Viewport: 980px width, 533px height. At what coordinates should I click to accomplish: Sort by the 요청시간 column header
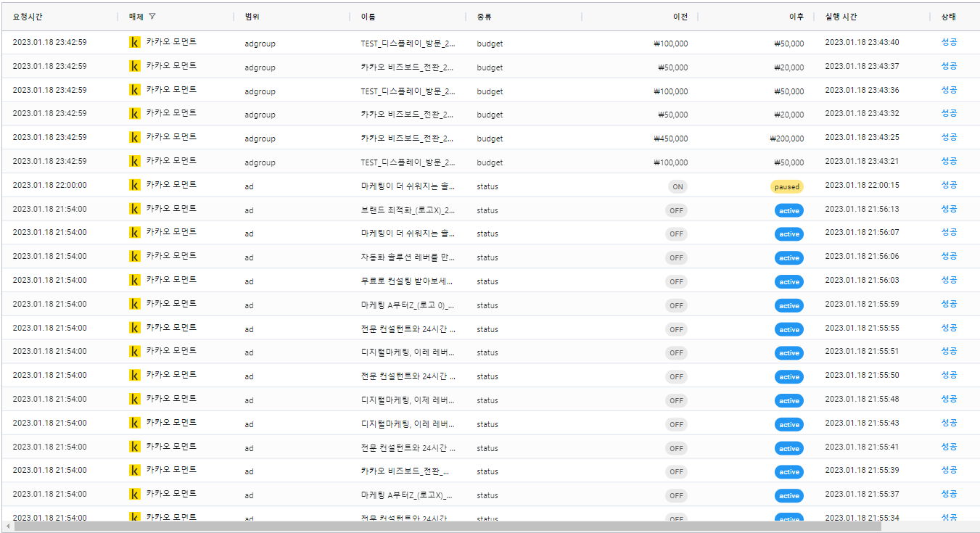pyautogui.click(x=28, y=17)
